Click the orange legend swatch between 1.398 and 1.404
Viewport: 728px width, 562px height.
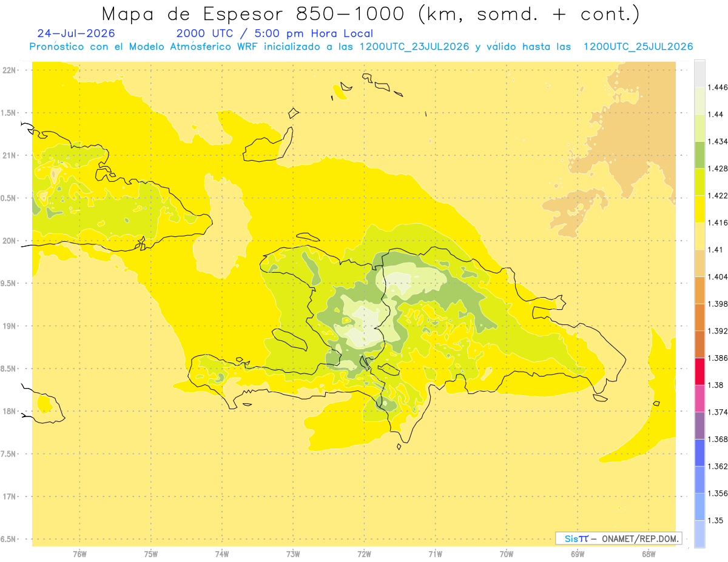[699, 290]
